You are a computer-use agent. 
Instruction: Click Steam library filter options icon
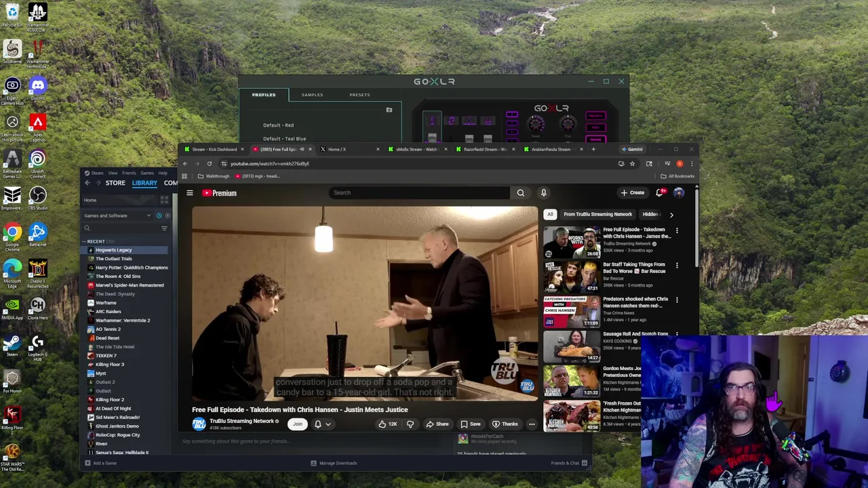pyautogui.click(x=164, y=228)
